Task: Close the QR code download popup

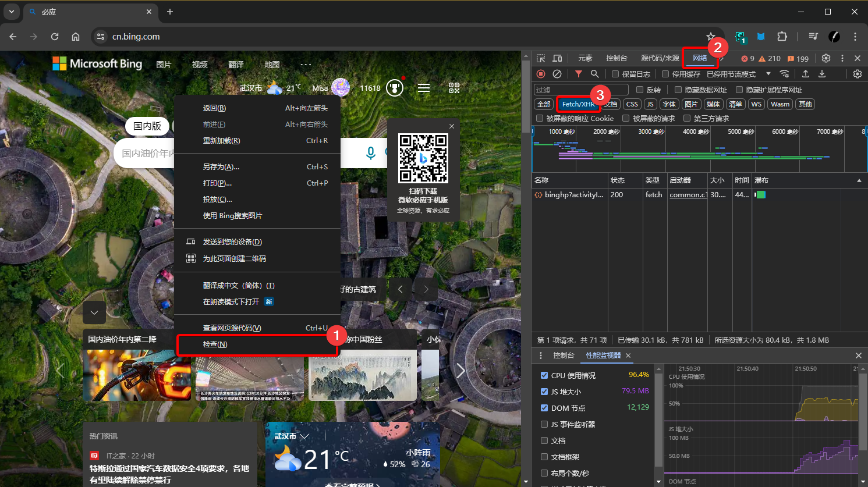Action: click(452, 126)
